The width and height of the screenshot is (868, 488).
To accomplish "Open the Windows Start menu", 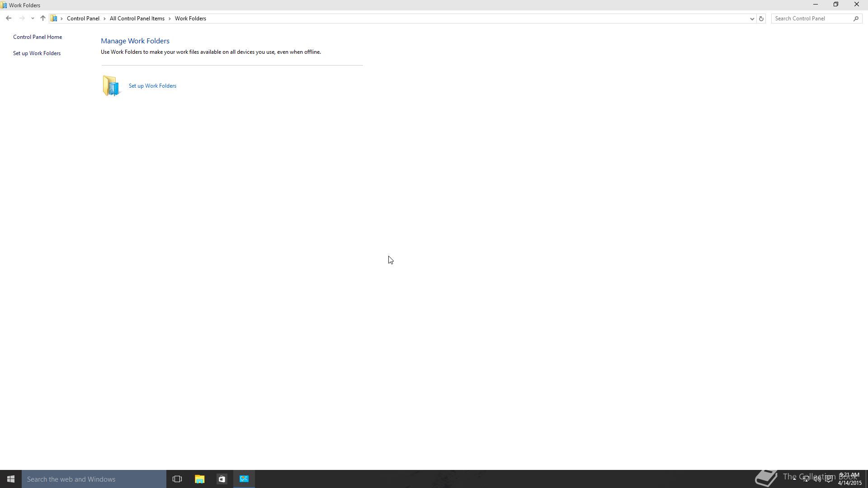I will (11, 479).
